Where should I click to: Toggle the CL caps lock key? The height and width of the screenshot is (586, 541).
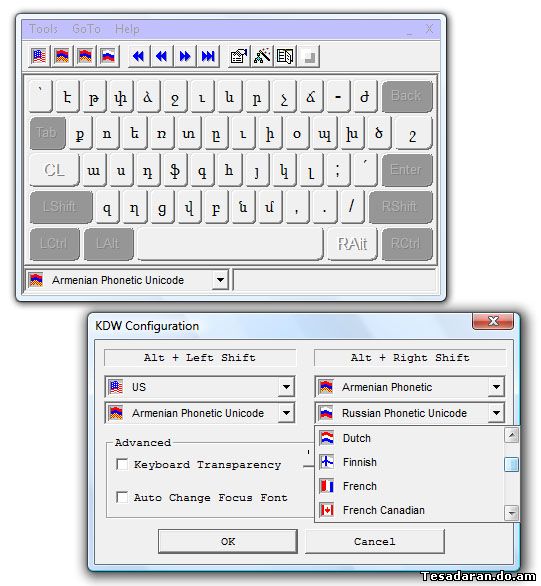tap(55, 170)
